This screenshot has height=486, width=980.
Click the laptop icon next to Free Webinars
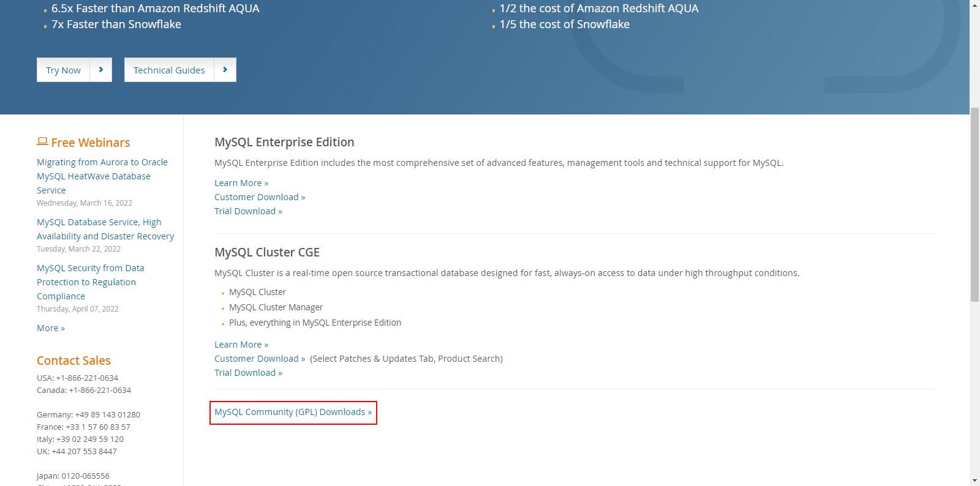click(x=42, y=141)
